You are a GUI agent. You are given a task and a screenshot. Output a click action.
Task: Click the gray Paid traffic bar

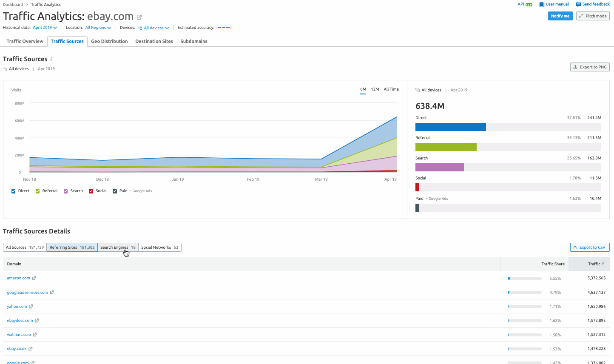[x=417, y=208]
